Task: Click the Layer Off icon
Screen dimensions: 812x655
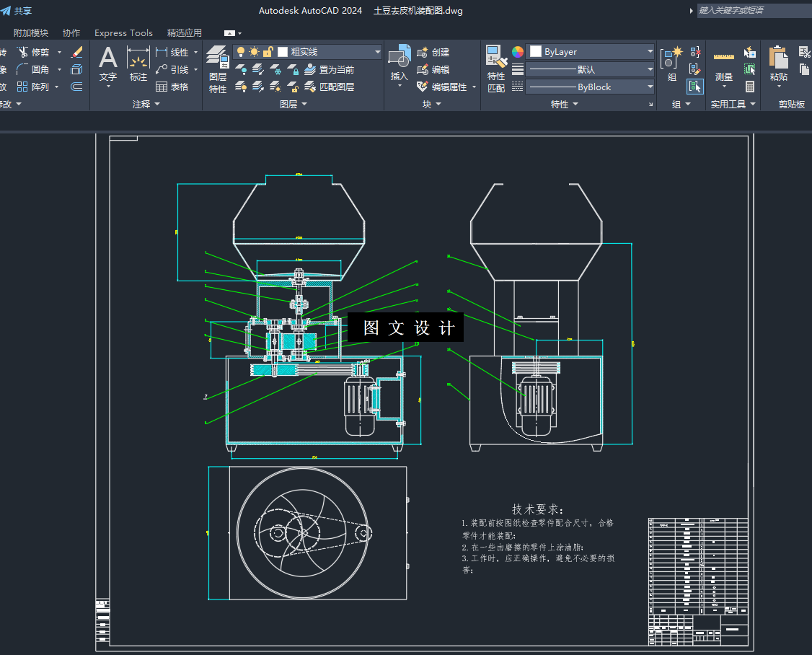Action: (241, 69)
